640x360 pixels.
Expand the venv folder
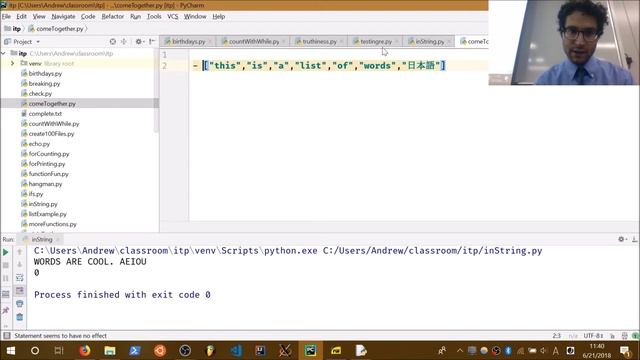(12, 63)
